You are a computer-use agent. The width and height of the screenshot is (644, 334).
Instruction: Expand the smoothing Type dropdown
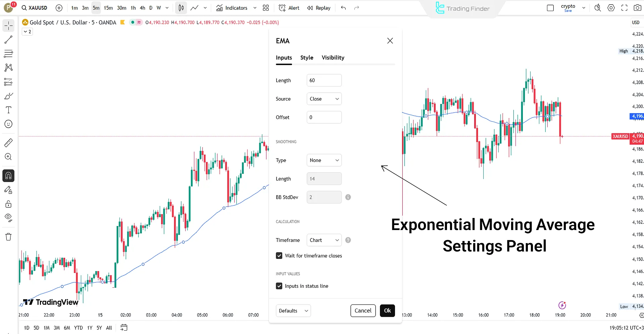click(x=324, y=160)
